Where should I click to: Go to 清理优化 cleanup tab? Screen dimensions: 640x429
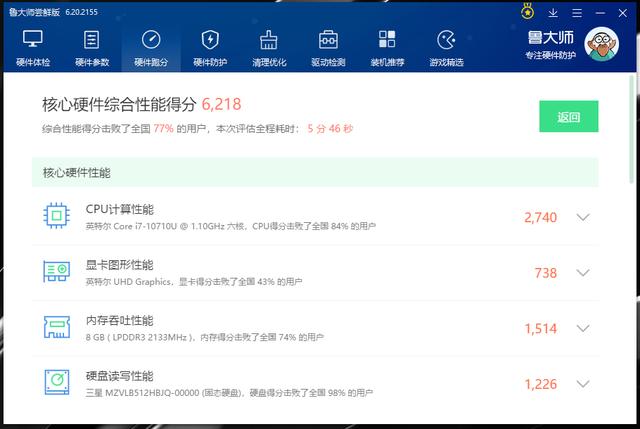(x=269, y=48)
